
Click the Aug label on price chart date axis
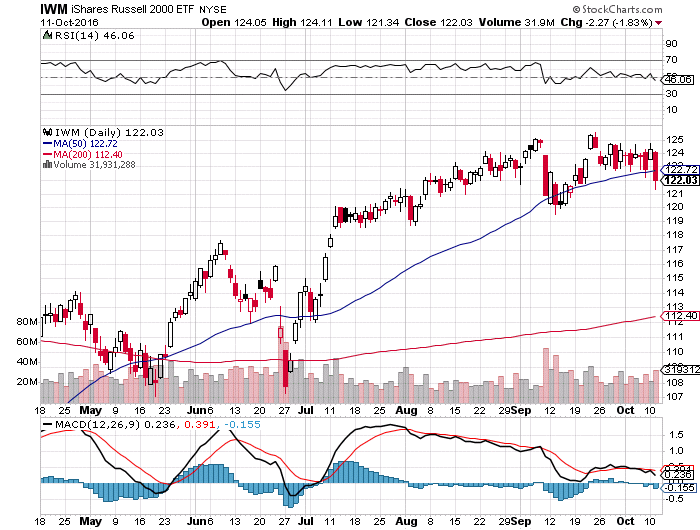pos(407,410)
